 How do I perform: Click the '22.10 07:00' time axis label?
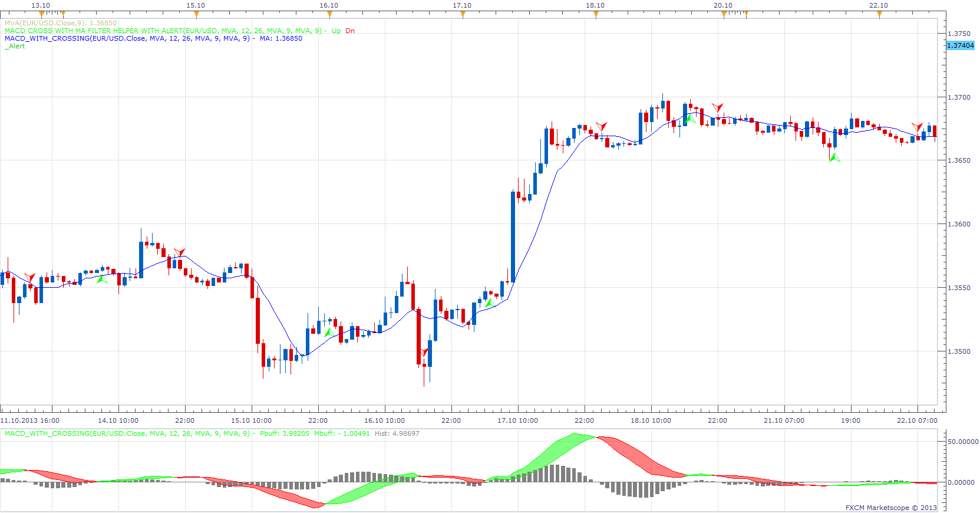917,420
